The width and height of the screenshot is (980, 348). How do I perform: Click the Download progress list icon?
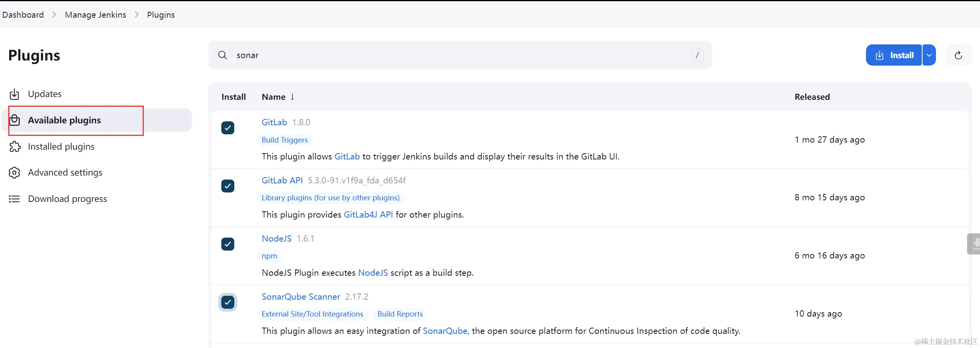point(15,199)
